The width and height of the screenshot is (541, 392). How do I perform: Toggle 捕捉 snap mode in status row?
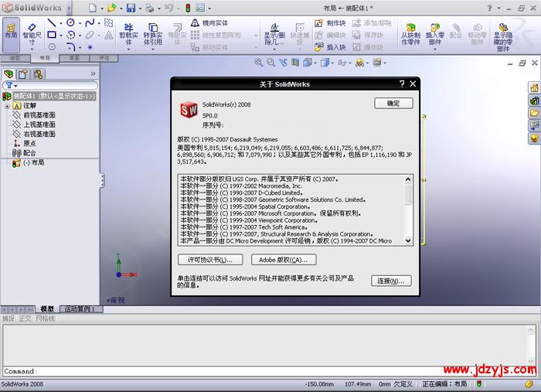(x=9, y=318)
